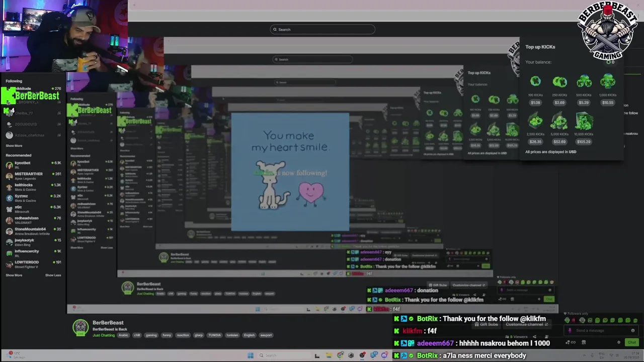644x362 pixels.
Task: Click the $1.09 price button
Action: [x=535, y=103]
